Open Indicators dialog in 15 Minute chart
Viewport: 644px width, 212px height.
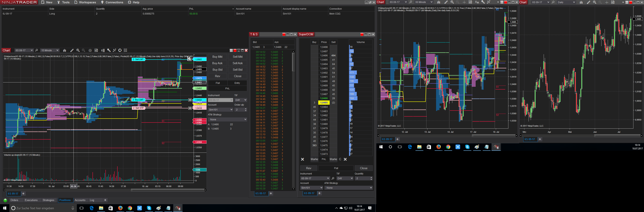point(109,50)
